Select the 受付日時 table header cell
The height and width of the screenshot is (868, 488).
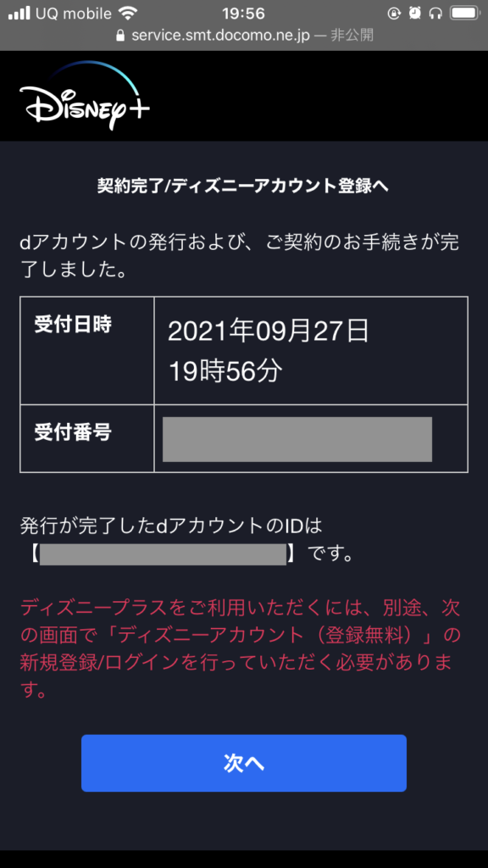coord(87,350)
